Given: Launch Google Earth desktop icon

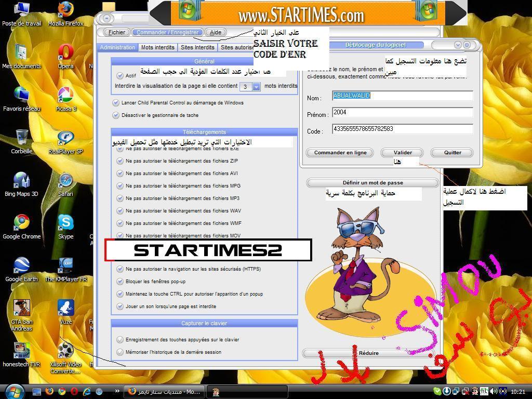Looking at the screenshot, I should 21,270.
